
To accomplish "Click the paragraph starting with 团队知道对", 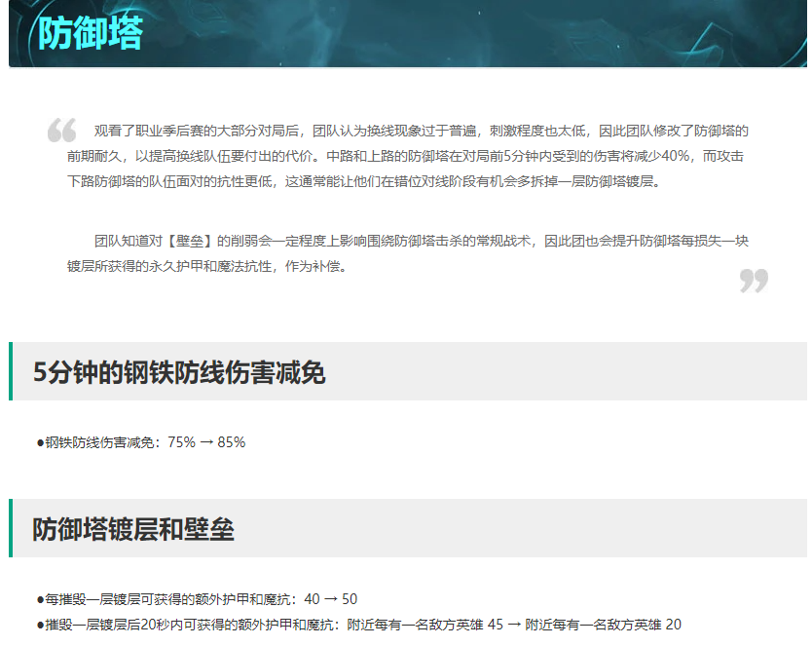I will (407, 253).
